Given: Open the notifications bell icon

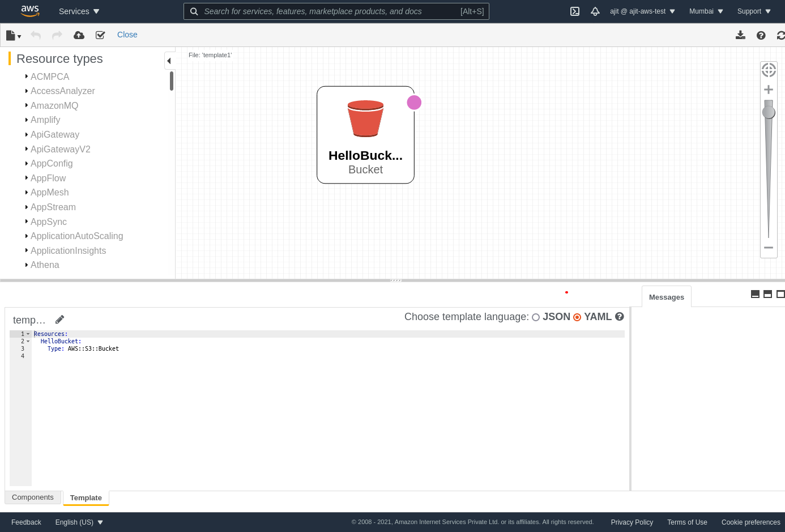Looking at the screenshot, I should (x=595, y=11).
